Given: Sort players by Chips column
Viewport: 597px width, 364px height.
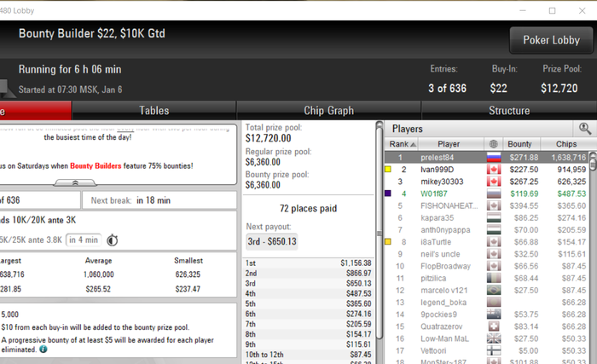Looking at the screenshot, I should click(x=566, y=144).
